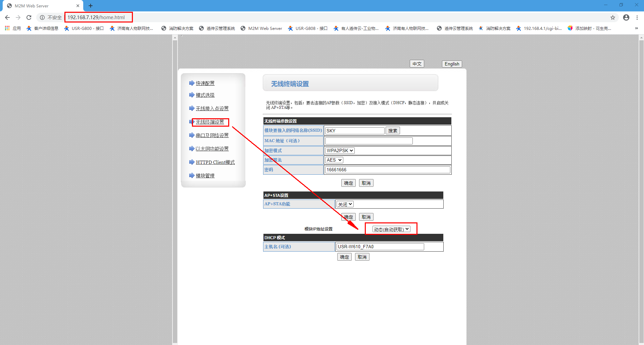Open the AP+STA function 关闭 dropdown
The height and width of the screenshot is (345, 644).
(345, 204)
